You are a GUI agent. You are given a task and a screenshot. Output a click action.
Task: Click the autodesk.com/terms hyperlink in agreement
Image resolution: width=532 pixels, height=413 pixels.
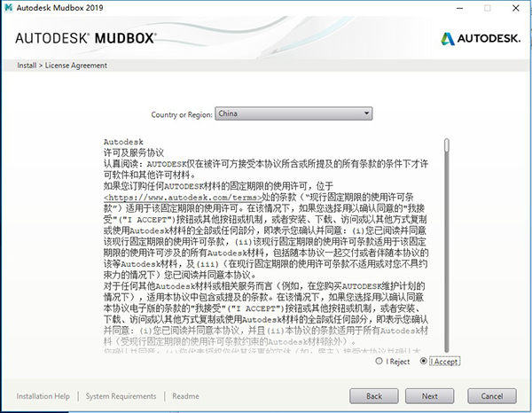click(x=184, y=198)
